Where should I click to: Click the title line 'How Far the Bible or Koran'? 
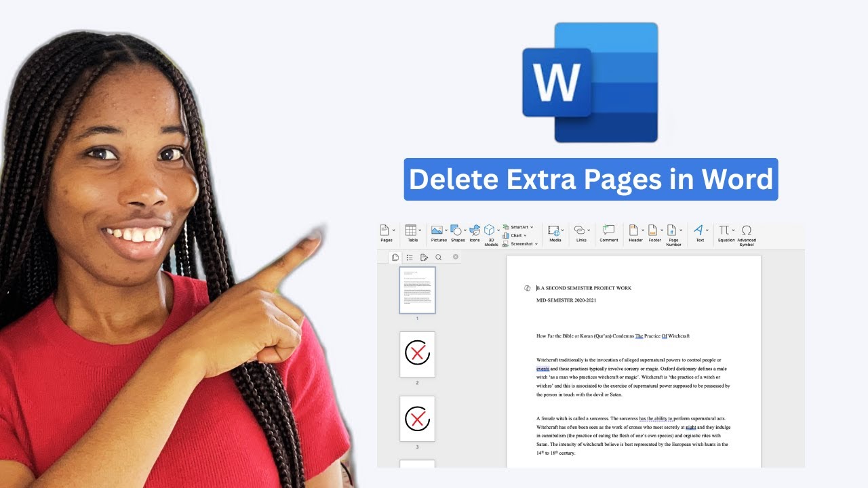tap(613, 336)
